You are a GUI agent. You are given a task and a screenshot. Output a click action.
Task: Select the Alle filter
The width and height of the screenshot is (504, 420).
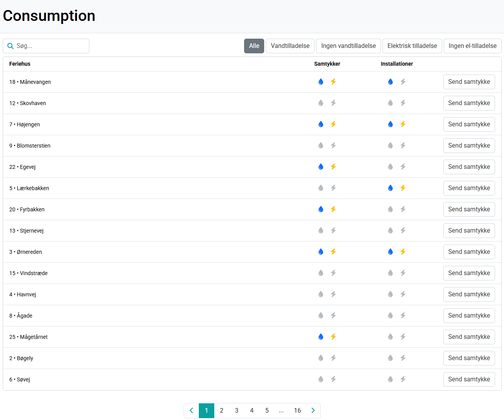254,46
